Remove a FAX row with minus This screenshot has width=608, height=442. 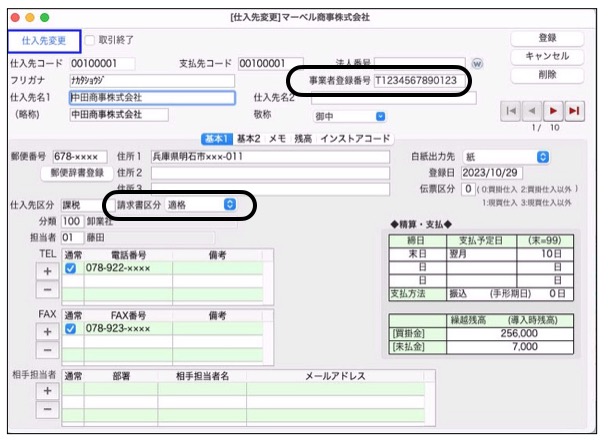coord(45,348)
